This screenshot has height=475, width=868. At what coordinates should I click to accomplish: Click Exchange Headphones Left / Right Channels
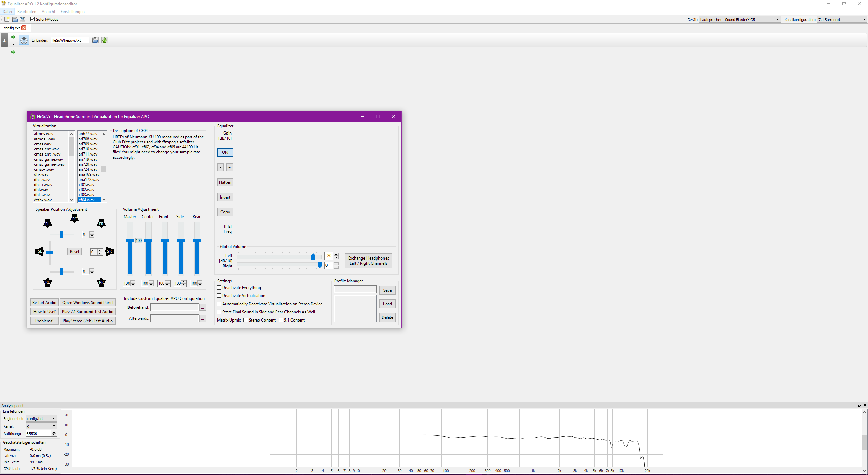[x=368, y=261]
